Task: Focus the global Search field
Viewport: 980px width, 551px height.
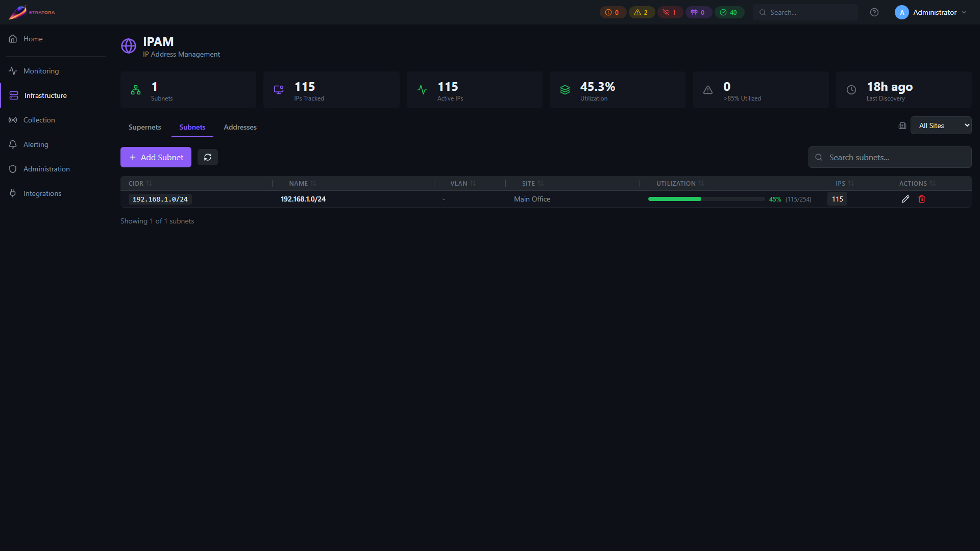Action: (805, 12)
